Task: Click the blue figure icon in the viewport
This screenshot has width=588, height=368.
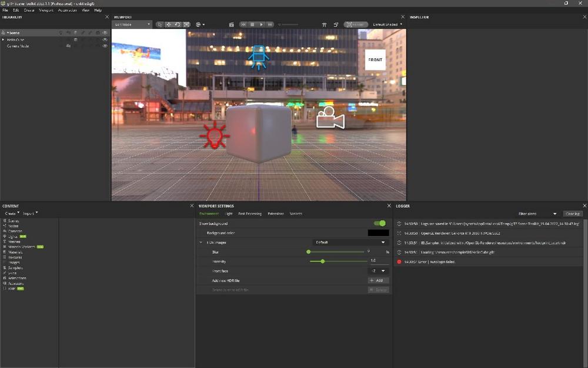Action: 259,58
